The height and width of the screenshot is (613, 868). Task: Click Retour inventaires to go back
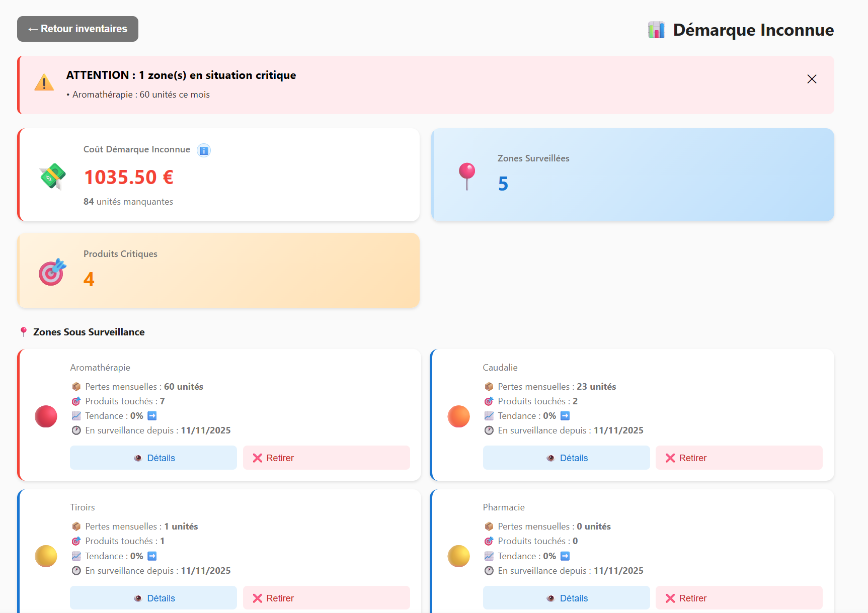[77, 29]
